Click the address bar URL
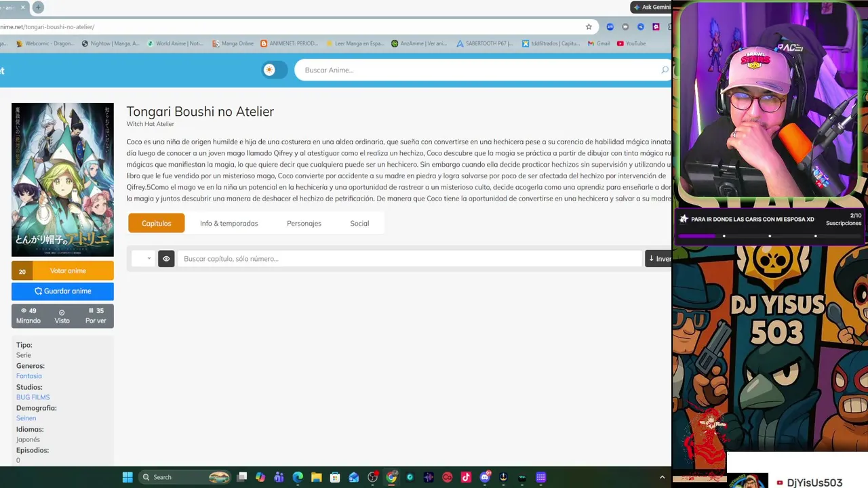The width and height of the screenshot is (868, 488). (x=47, y=27)
